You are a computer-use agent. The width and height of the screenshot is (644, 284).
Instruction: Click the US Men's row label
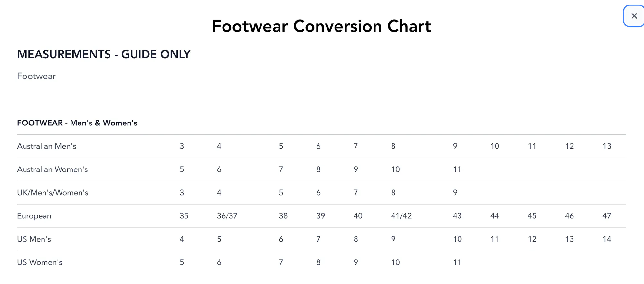34,239
